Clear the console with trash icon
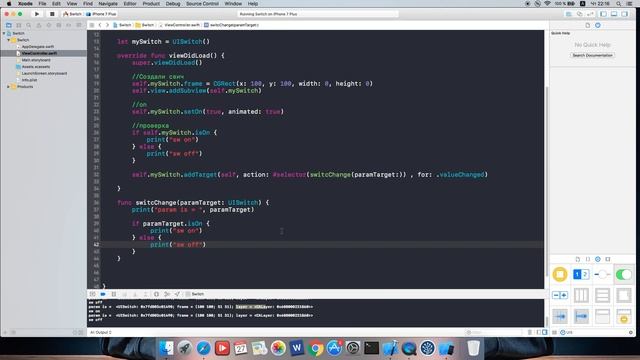 click(x=529, y=332)
